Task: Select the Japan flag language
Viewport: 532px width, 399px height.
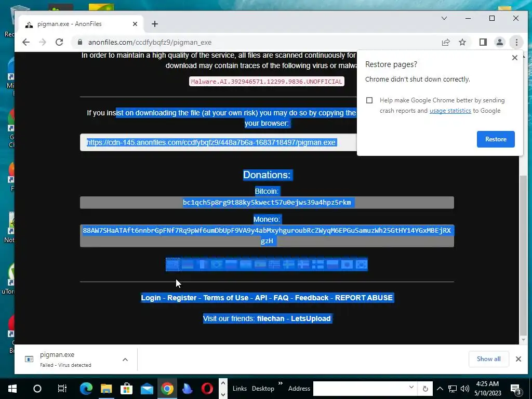Action: click(347, 264)
